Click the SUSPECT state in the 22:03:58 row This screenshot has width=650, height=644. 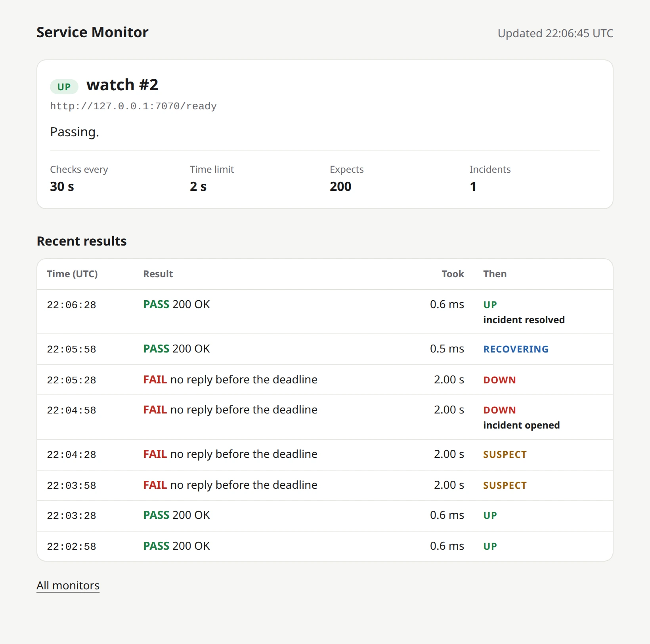pos(505,486)
